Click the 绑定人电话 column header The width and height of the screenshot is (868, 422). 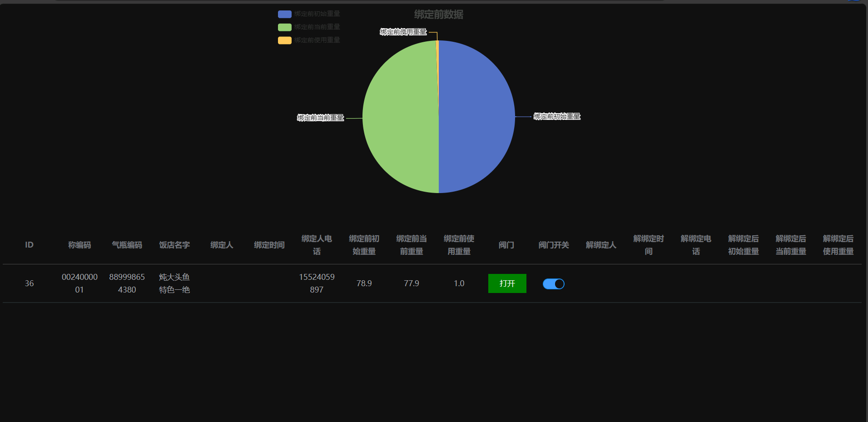pos(317,245)
